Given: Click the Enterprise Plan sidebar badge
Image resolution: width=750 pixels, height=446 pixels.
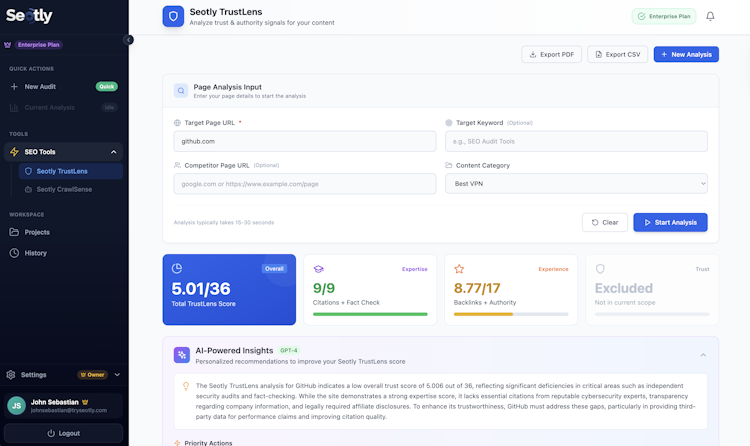Looking at the screenshot, I should [x=39, y=45].
